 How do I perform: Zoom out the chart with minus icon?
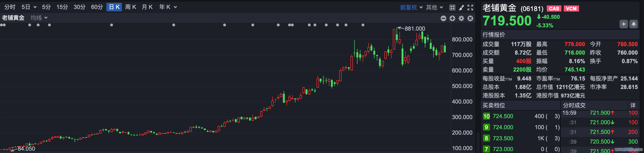tap(443, 18)
